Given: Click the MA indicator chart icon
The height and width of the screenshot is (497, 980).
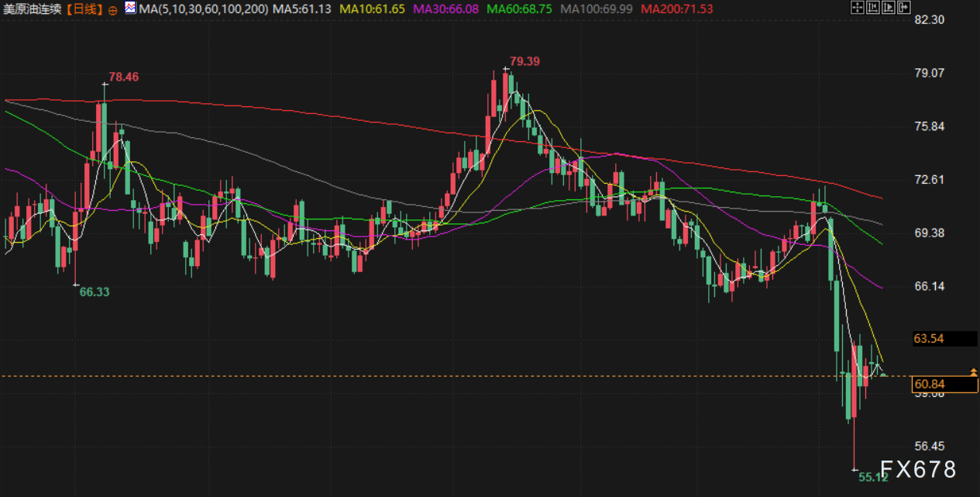Looking at the screenshot, I should pyautogui.click(x=129, y=9).
